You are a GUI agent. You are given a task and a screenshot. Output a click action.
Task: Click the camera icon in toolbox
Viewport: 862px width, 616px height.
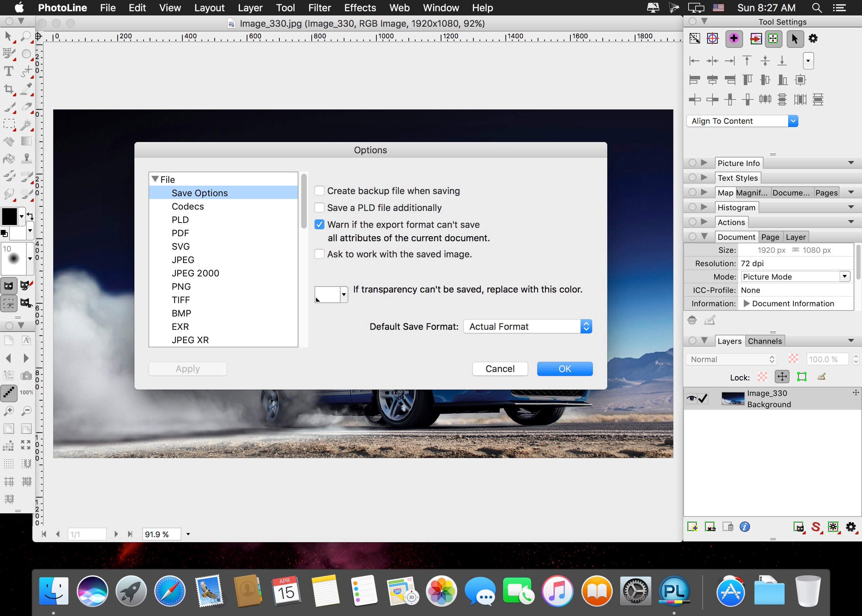pos(26,376)
